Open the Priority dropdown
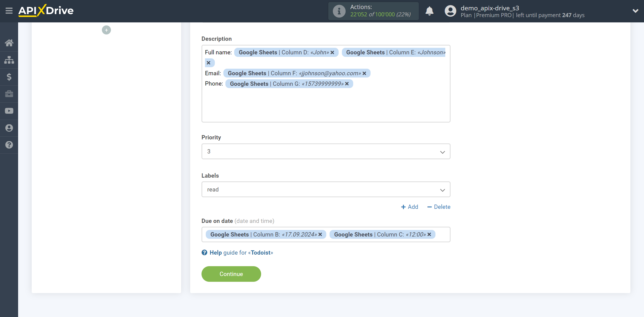Viewport: 644px width, 317px height. click(326, 151)
